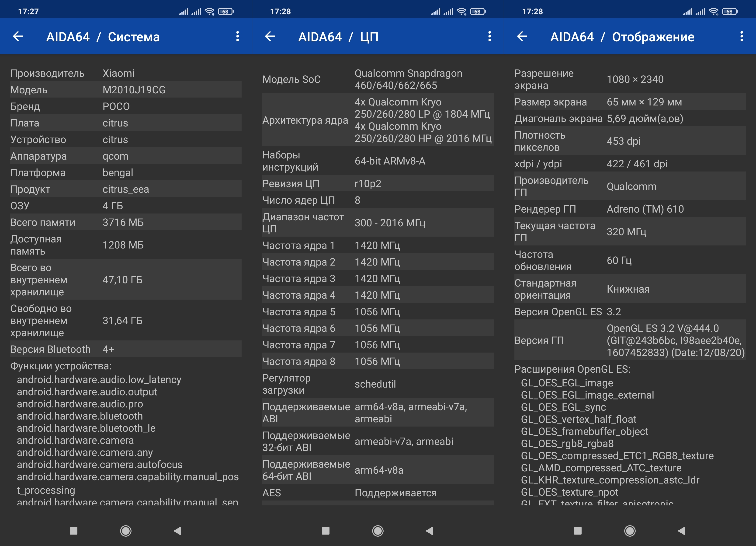
Task: Select the Частота ядра 8 row
Action: [378, 361]
